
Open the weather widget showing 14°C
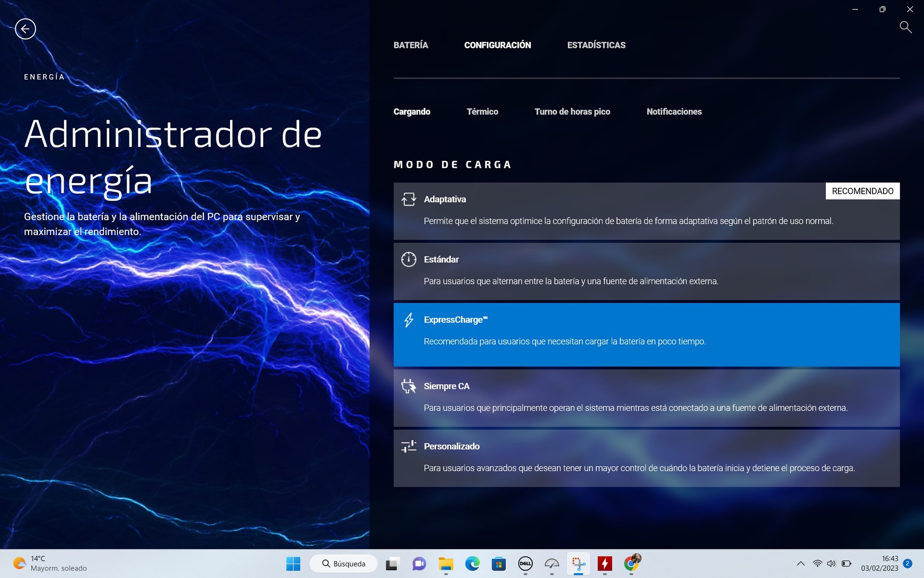tap(50, 564)
